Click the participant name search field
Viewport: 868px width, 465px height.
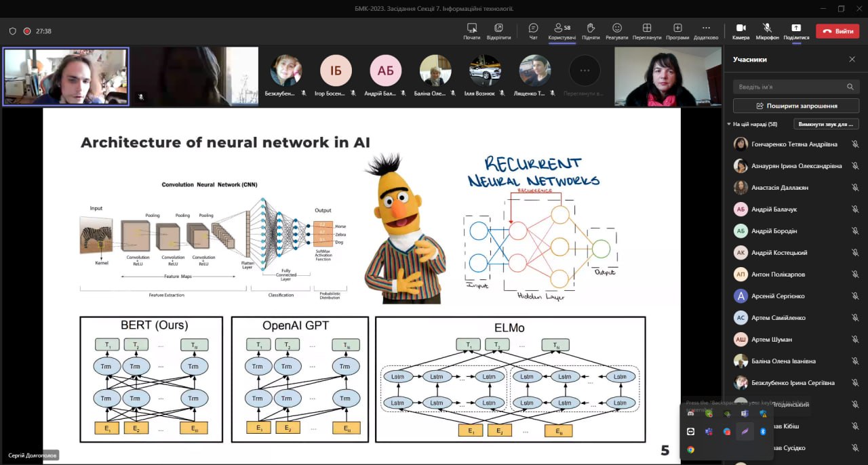coord(796,87)
